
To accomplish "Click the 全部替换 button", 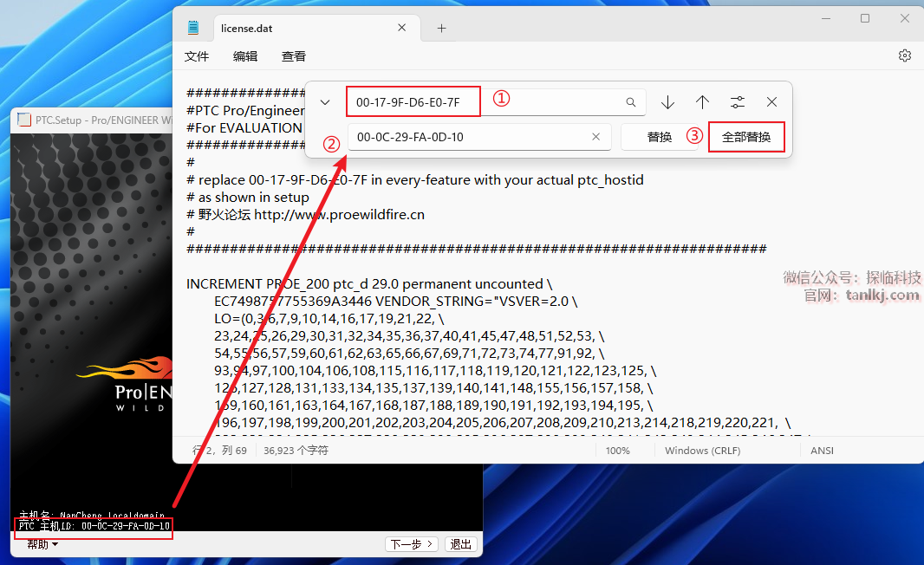I will click(746, 137).
